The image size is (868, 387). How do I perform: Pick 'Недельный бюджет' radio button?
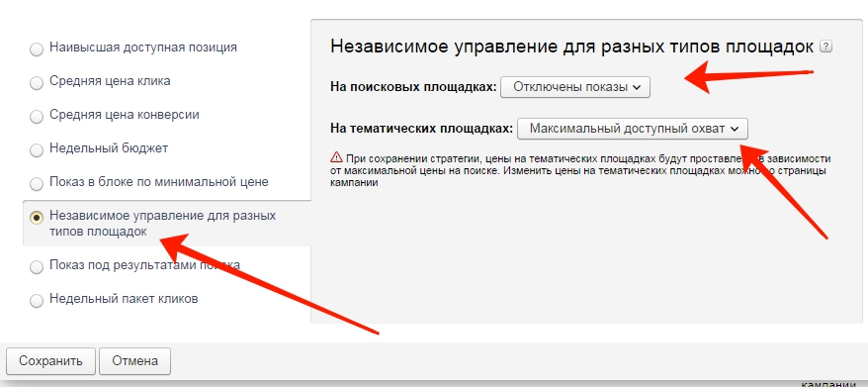click(x=37, y=150)
